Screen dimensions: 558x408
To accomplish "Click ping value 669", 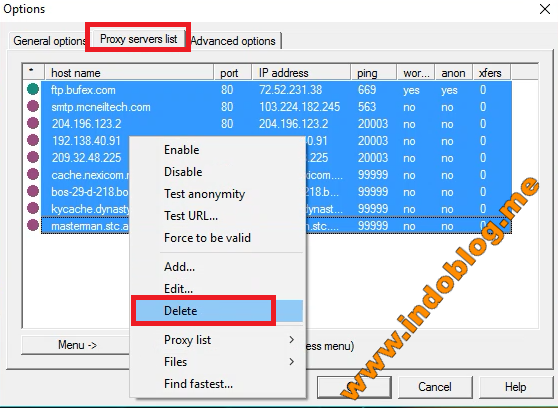I will pyautogui.click(x=367, y=90).
